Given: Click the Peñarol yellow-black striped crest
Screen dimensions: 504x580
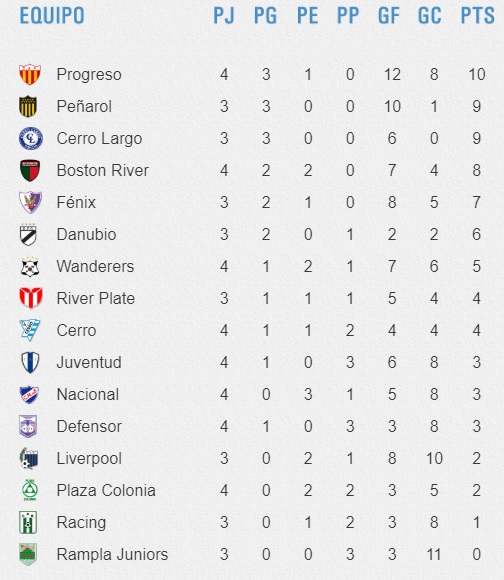Looking at the screenshot, I should 28,106.
